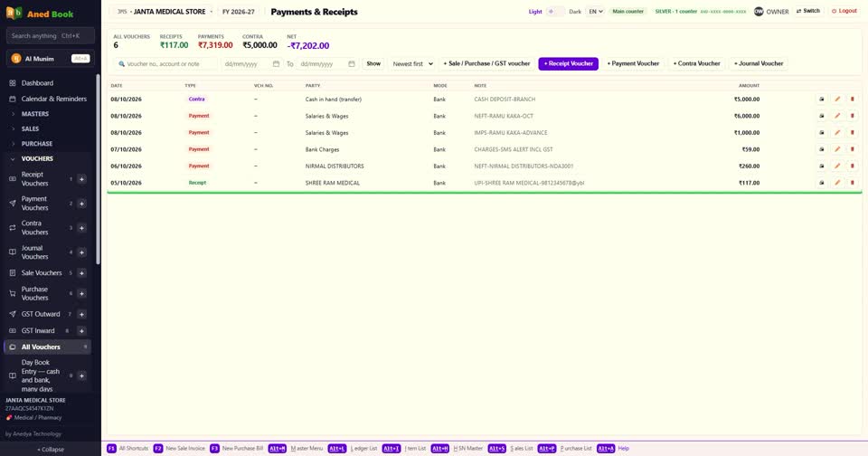868x456 pixels.
Task: Select All Vouchers in sidebar
Action: pyautogui.click(x=48, y=347)
